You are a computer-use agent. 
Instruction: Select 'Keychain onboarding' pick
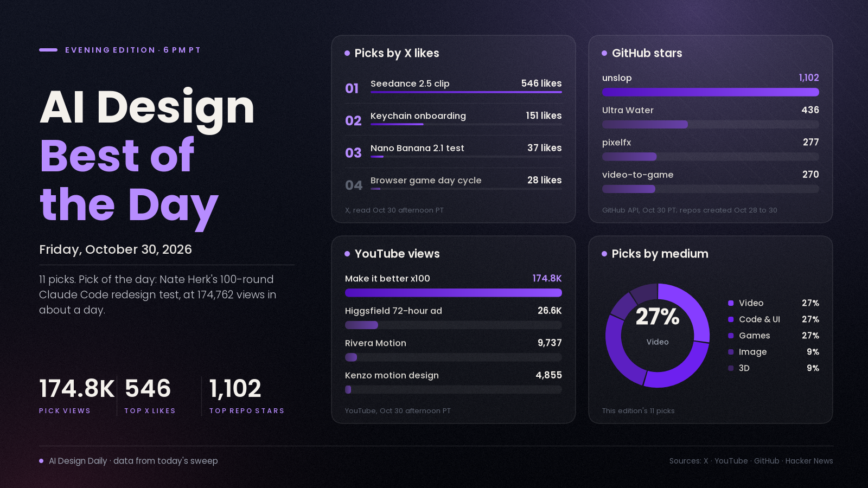click(x=418, y=116)
